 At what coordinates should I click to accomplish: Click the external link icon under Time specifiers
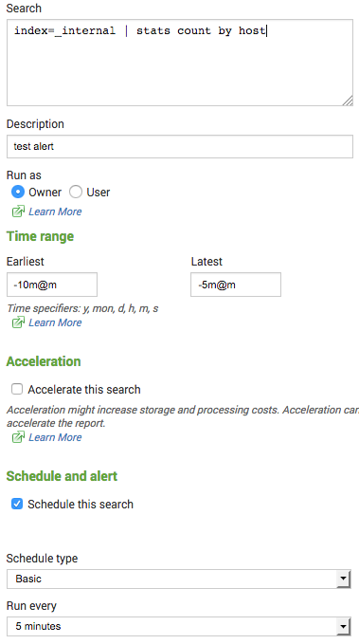(18, 322)
